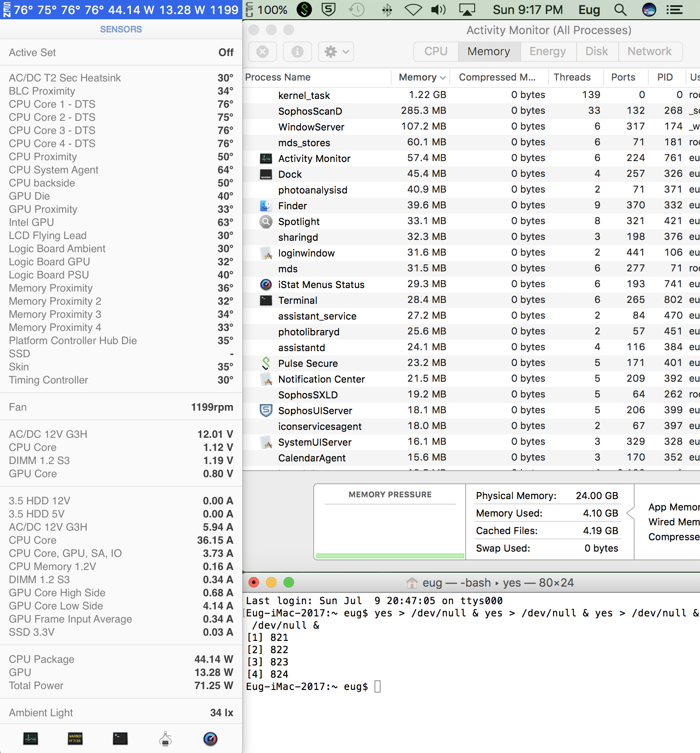Open the Eug user menu
700x753 pixels.
589,10
